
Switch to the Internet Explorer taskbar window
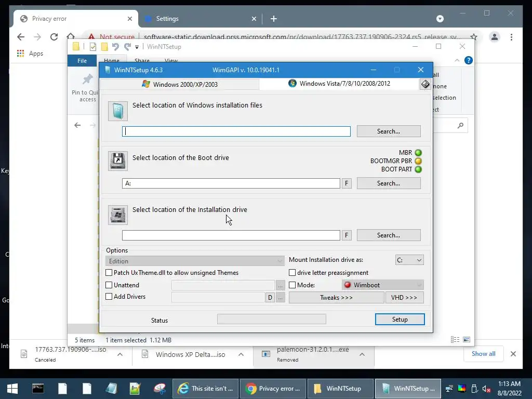(x=206, y=389)
